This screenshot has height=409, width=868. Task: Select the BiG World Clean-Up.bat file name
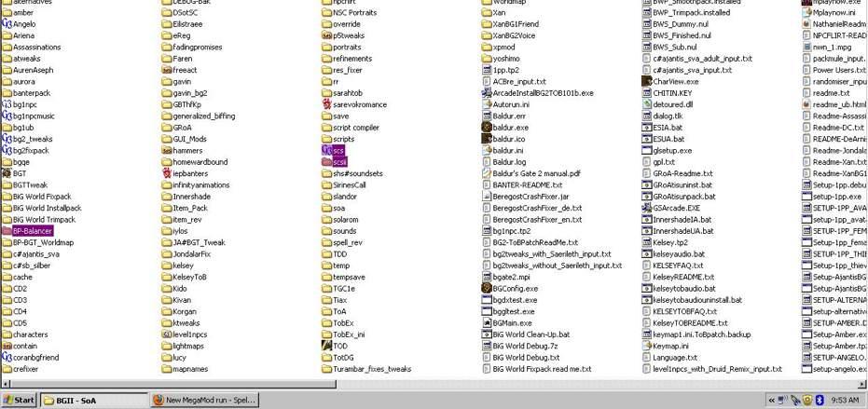click(x=531, y=334)
